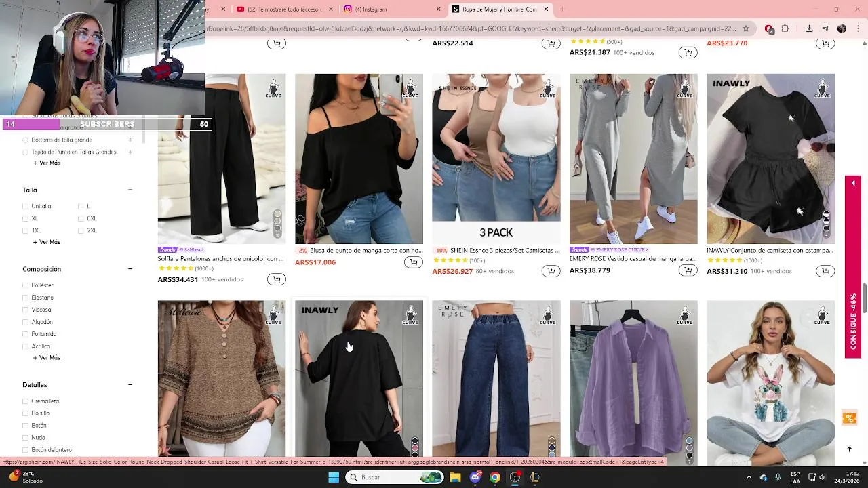The height and width of the screenshot is (488, 868).
Task: Open INAWLY Conjunto de camiseta title
Action: click(x=770, y=250)
